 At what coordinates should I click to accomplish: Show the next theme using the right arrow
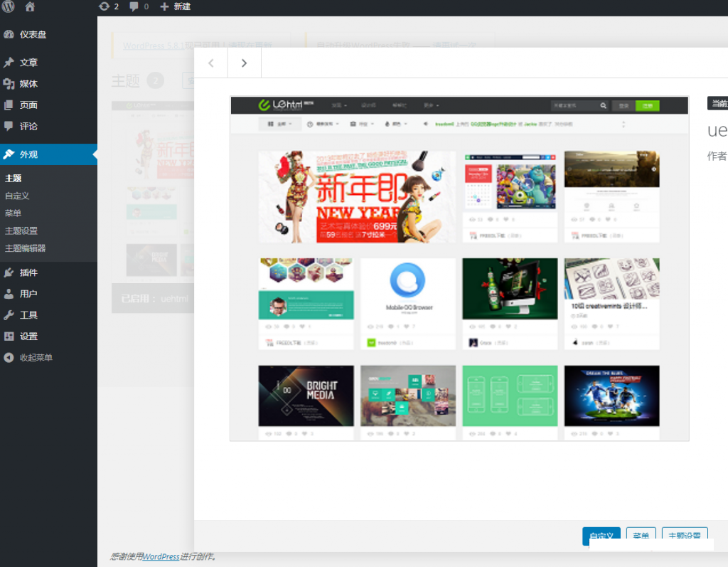pyautogui.click(x=244, y=63)
